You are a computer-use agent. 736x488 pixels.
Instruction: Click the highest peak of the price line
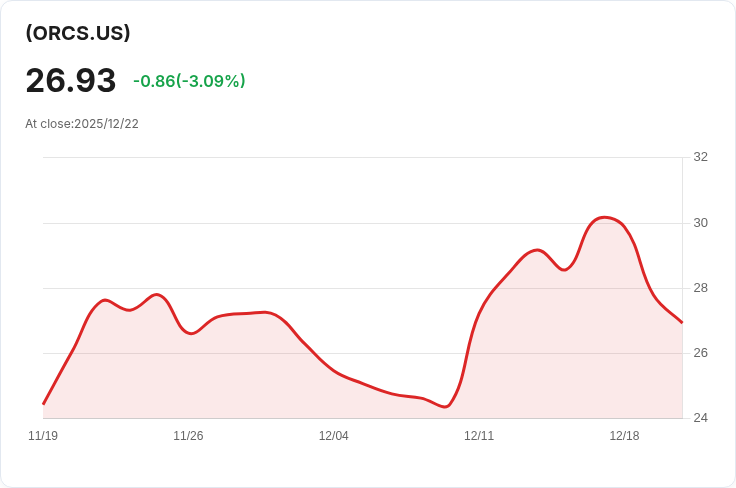[x=603, y=217]
